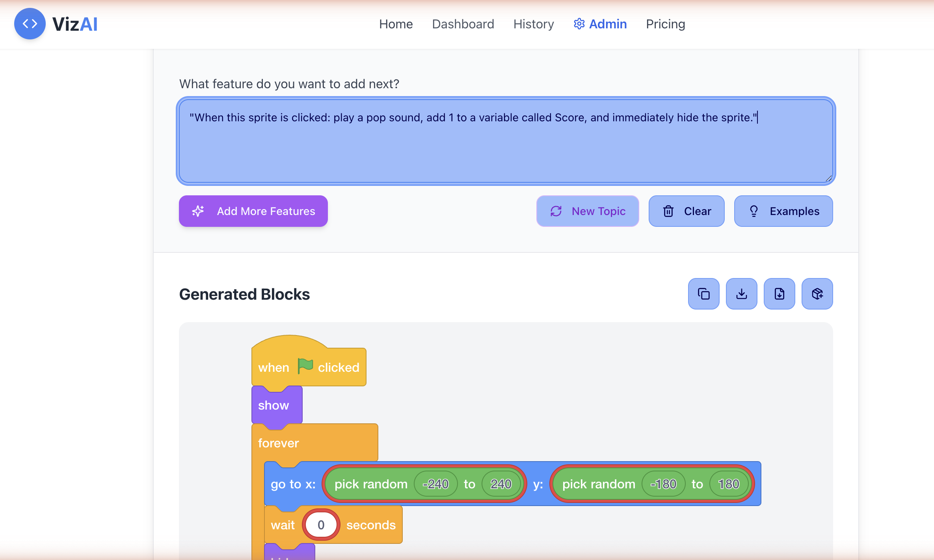This screenshot has width=934, height=560.
Task: Click the settings gear next to Admin
Action: [579, 24]
